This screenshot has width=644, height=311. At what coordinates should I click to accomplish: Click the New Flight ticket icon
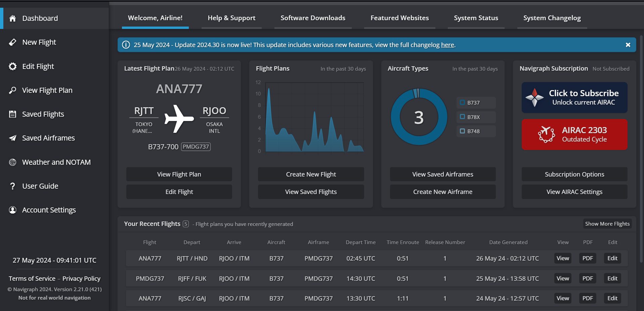12,42
